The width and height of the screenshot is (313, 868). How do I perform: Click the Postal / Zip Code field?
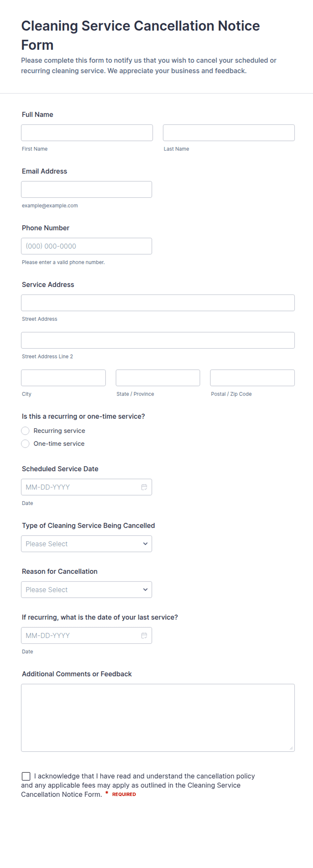[x=252, y=378]
